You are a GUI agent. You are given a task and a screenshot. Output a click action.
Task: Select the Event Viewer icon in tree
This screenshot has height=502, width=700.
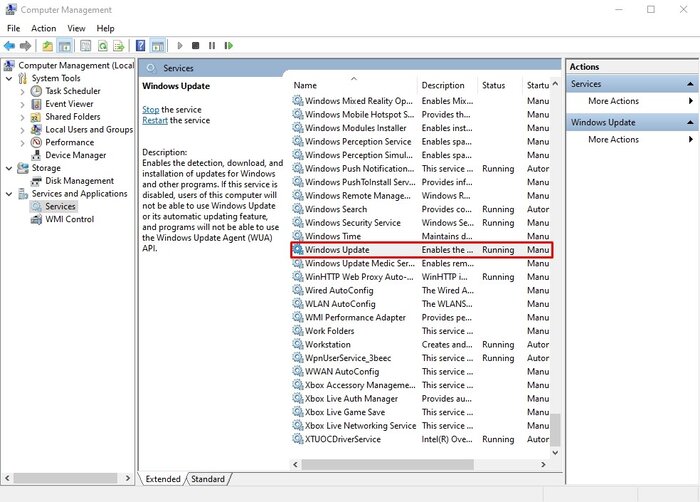click(x=36, y=104)
